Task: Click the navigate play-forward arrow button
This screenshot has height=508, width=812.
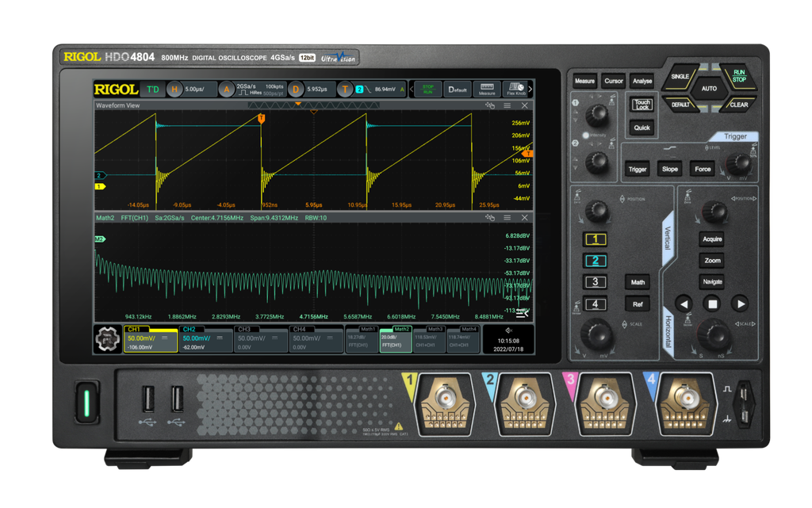Action: point(739,304)
